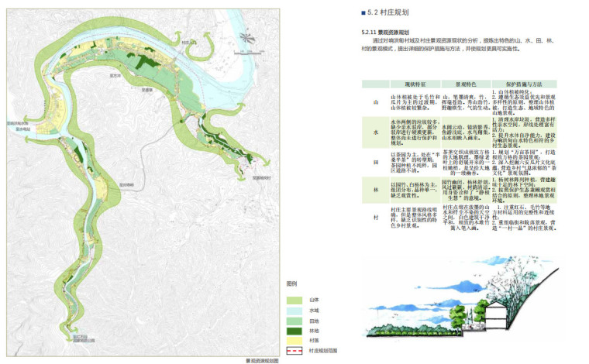Select the 山 row label in the table
Screen dimensions: 589x364
tap(375, 101)
